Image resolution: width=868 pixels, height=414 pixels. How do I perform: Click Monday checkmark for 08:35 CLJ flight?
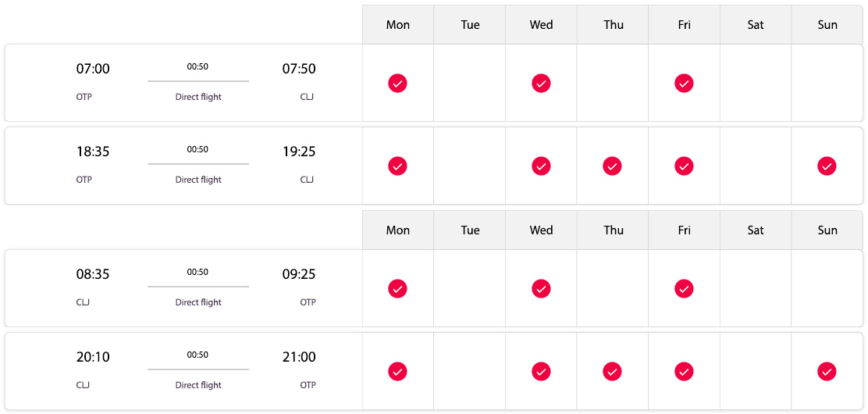click(x=397, y=288)
